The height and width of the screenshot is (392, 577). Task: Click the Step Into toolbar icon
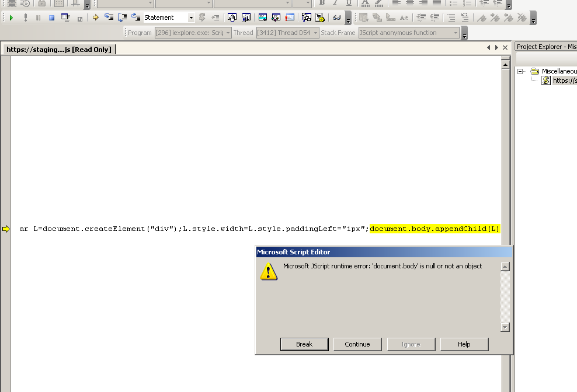coord(109,17)
